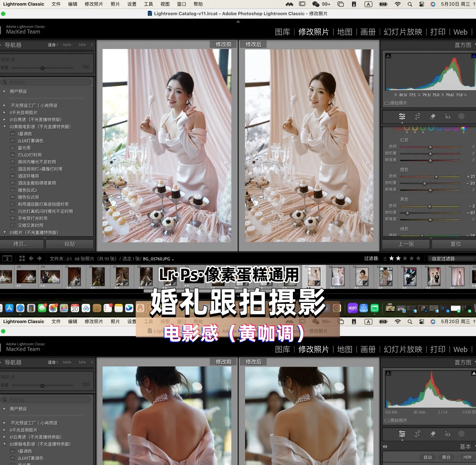Screen dimensions: 476x465
Task: Switch to grid view via filmstrip grid icon
Action: [x=22, y=258]
